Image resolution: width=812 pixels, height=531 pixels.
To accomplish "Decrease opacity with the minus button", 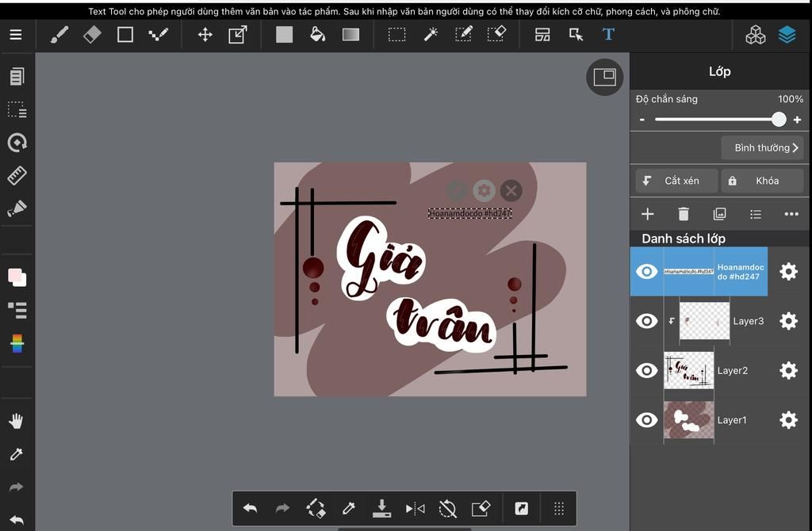I will (642, 120).
